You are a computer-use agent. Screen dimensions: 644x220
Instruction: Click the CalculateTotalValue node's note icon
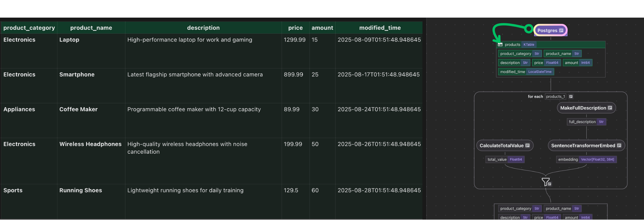point(527,145)
